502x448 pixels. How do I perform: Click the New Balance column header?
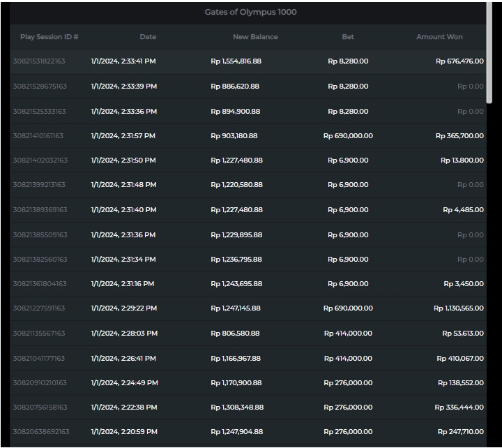255,37
